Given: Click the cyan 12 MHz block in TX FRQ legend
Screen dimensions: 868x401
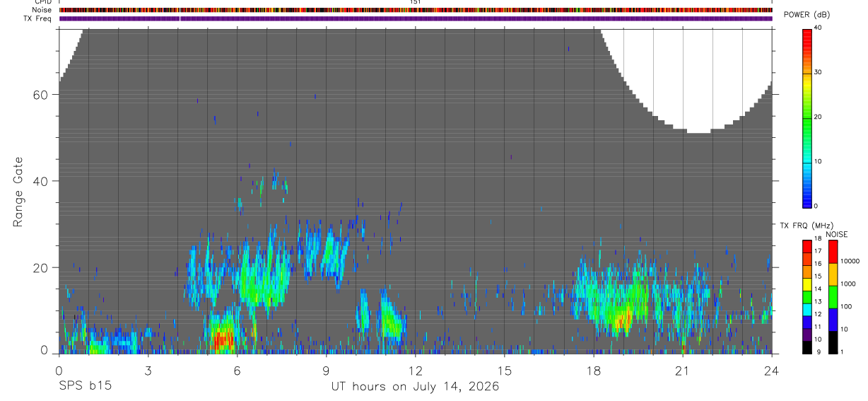Looking at the screenshot, I should pyautogui.click(x=807, y=309).
